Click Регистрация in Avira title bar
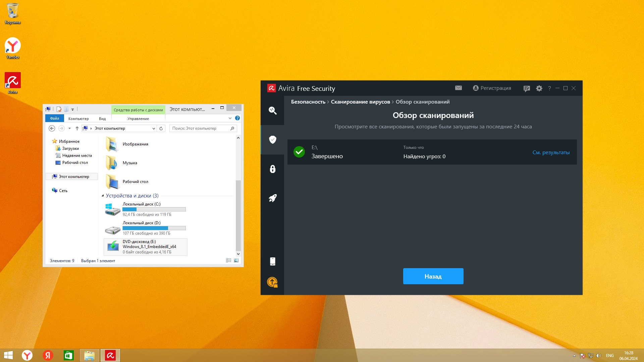This screenshot has width=644, height=362. click(x=492, y=88)
